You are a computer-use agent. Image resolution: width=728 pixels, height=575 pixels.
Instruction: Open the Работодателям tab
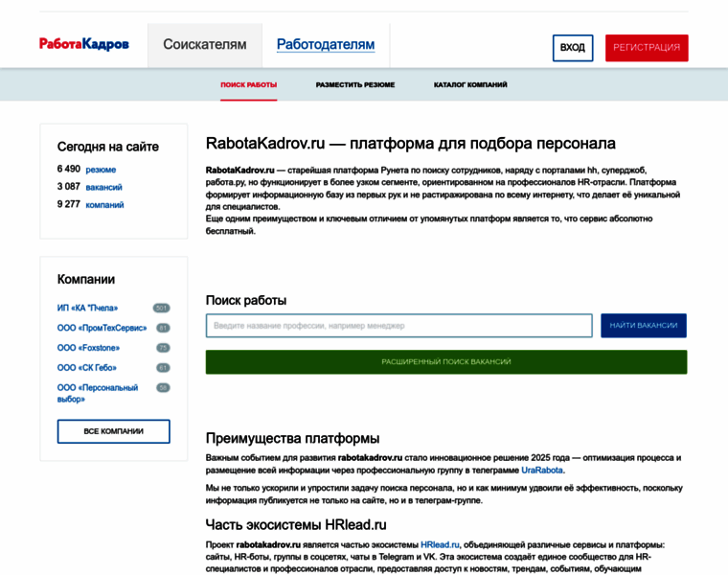pyautogui.click(x=326, y=45)
